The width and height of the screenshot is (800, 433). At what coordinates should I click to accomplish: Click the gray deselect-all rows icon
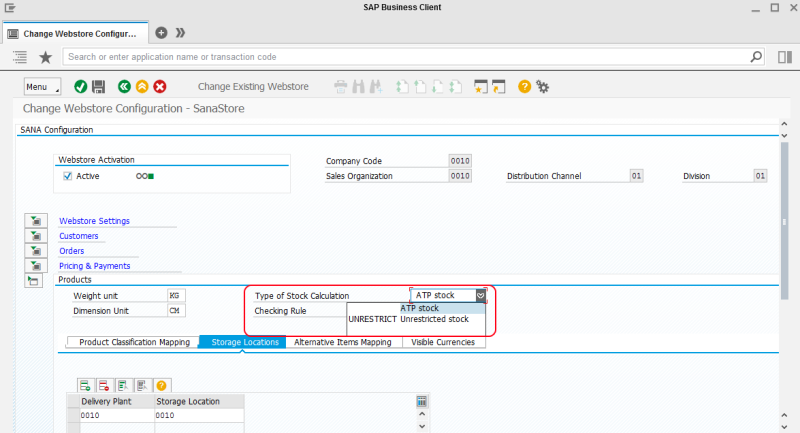pos(142,386)
